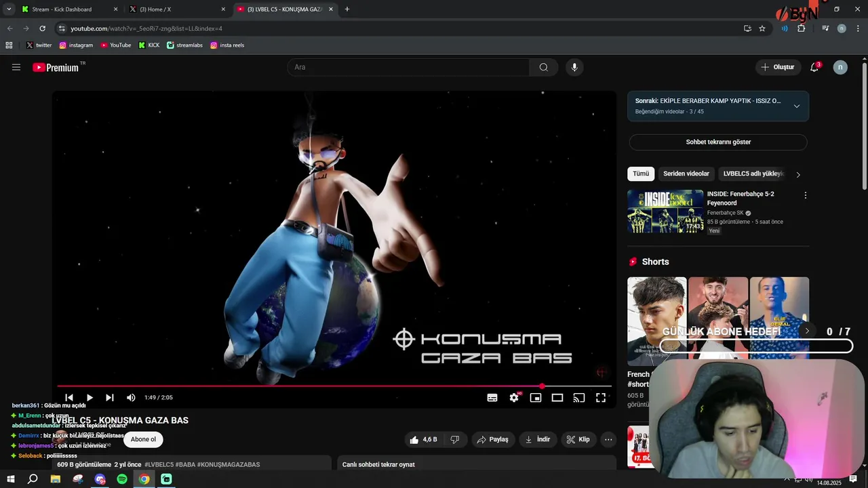868x488 pixels.
Task: Select the Seriden videolar chip
Action: [686, 174]
